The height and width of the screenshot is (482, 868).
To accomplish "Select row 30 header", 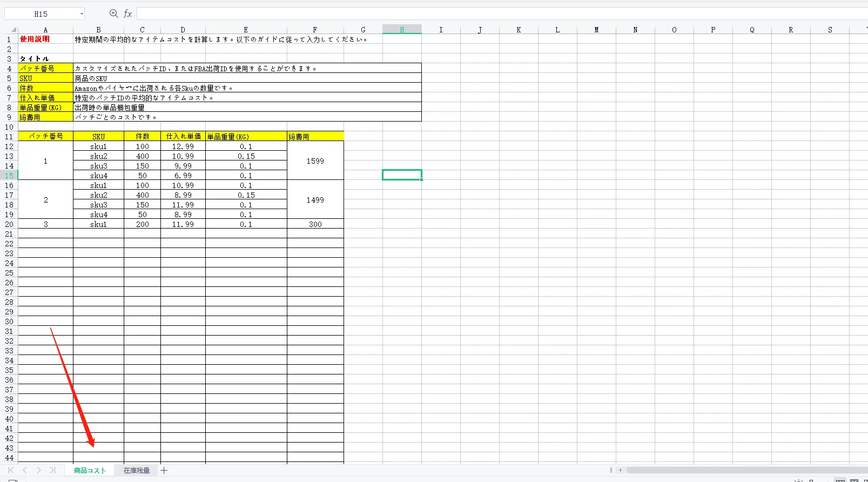I will click(9, 322).
